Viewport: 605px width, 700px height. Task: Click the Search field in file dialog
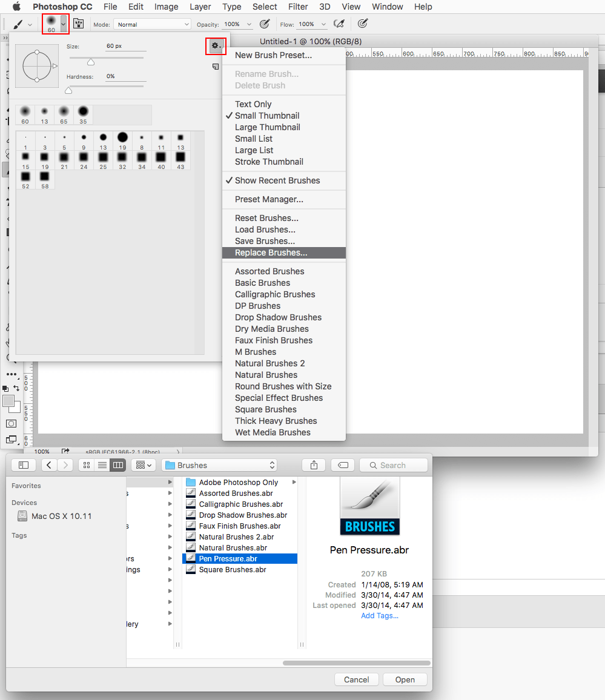(x=394, y=465)
